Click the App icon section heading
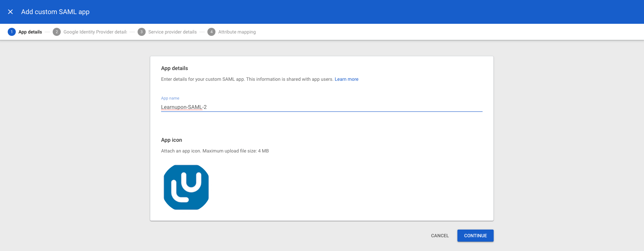The height and width of the screenshot is (251, 644). (171, 140)
